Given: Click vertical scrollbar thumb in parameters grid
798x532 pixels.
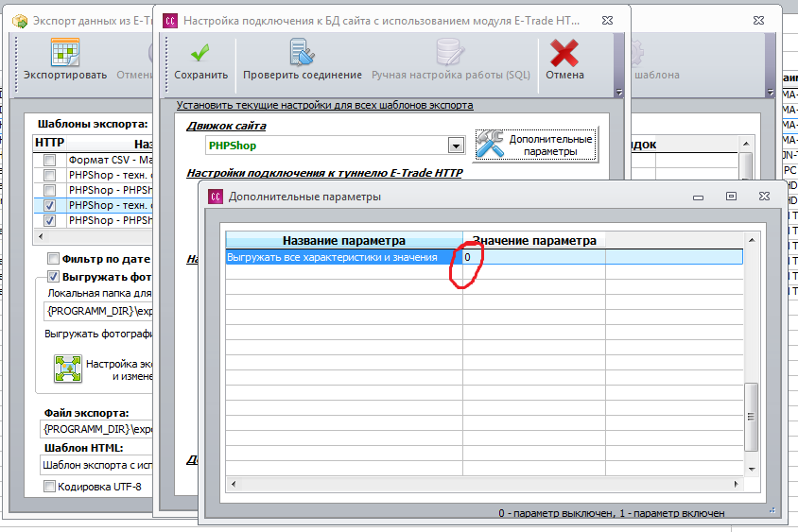Looking at the screenshot, I should click(x=751, y=417).
